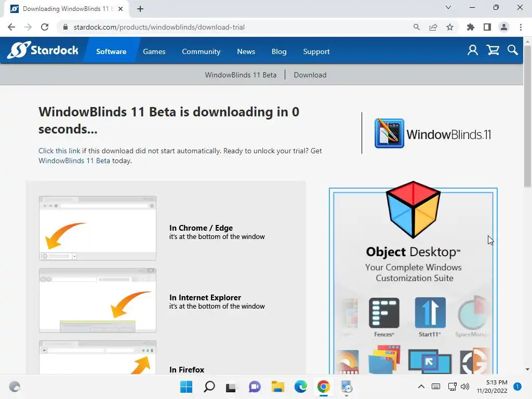The image size is (532, 399).
Task: Click the Internet Explorer illustration thumbnail
Action: (x=98, y=300)
